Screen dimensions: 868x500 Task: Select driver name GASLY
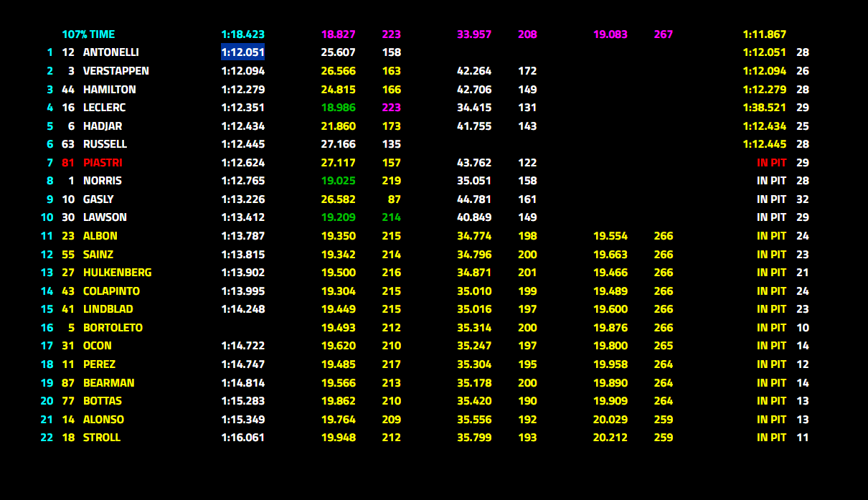99,199
